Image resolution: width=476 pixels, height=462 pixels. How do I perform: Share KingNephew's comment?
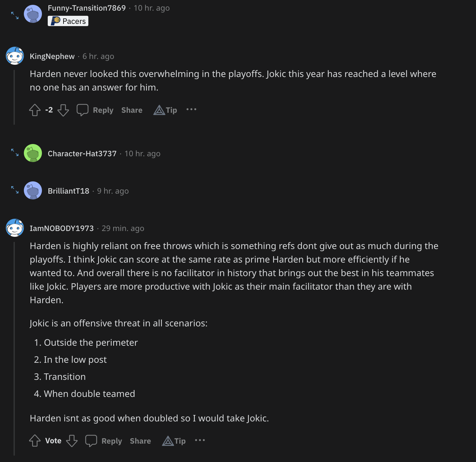[x=132, y=110]
